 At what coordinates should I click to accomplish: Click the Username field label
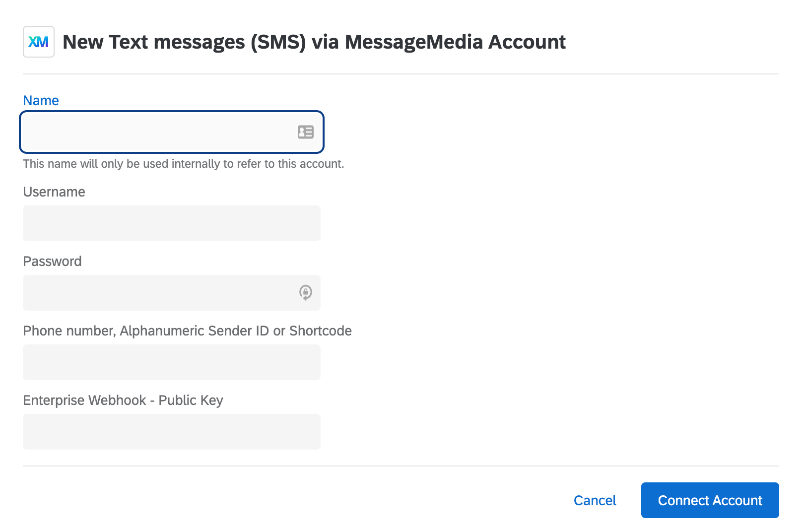tap(54, 192)
